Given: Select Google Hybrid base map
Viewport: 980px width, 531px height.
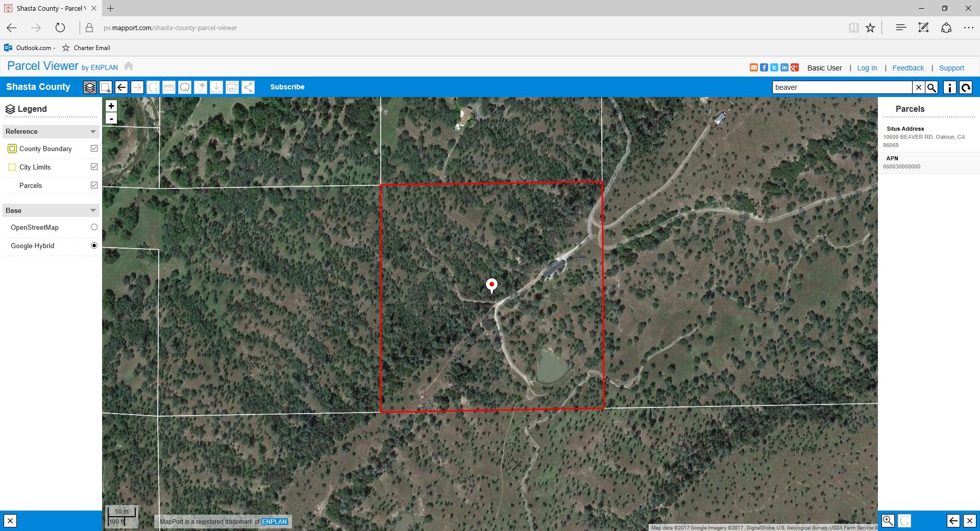Looking at the screenshot, I should pyautogui.click(x=94, y=246).
